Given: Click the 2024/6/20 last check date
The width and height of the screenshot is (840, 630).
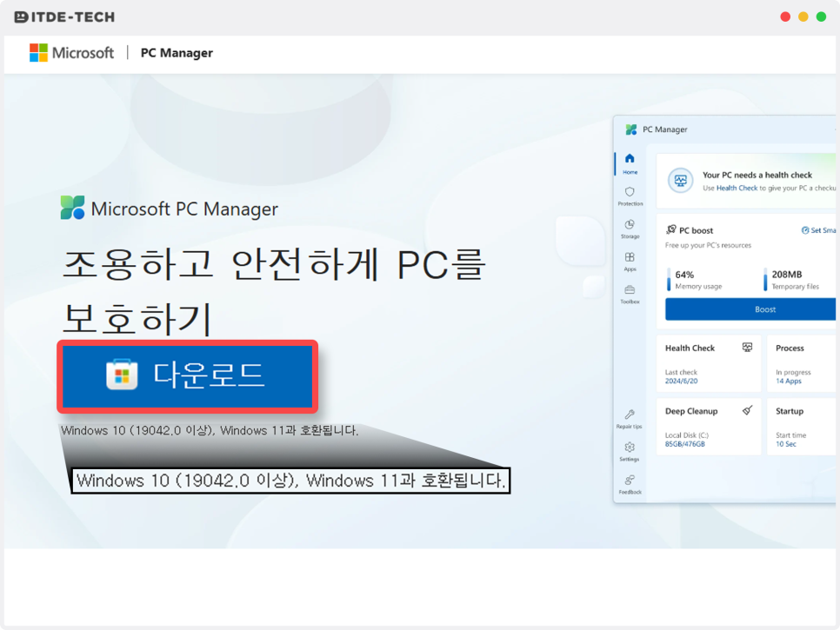Looking at the screenshot, I should [x=682, y=381].
